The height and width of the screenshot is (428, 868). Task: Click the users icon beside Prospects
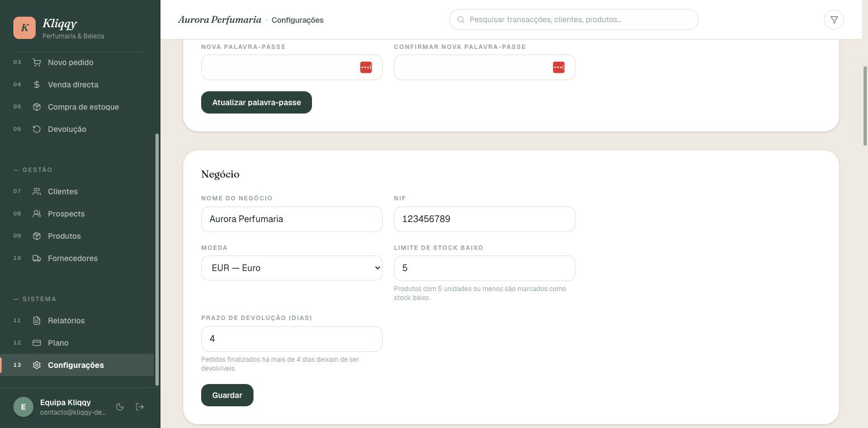37,214
